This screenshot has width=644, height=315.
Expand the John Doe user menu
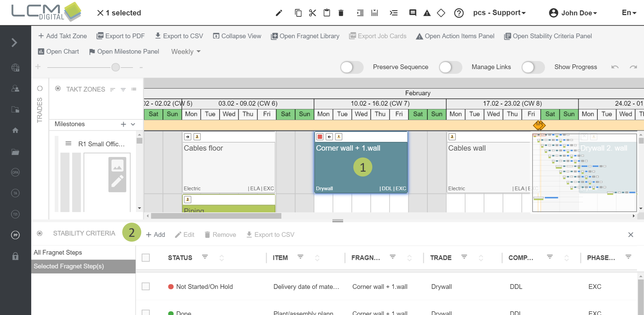click(x=573, y=13)
